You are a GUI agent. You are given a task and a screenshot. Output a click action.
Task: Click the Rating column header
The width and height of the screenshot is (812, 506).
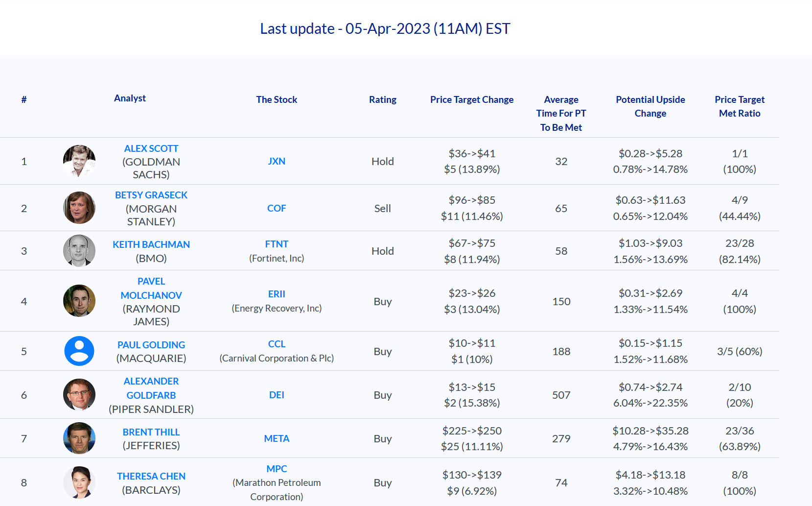click(x=383, y=99)
